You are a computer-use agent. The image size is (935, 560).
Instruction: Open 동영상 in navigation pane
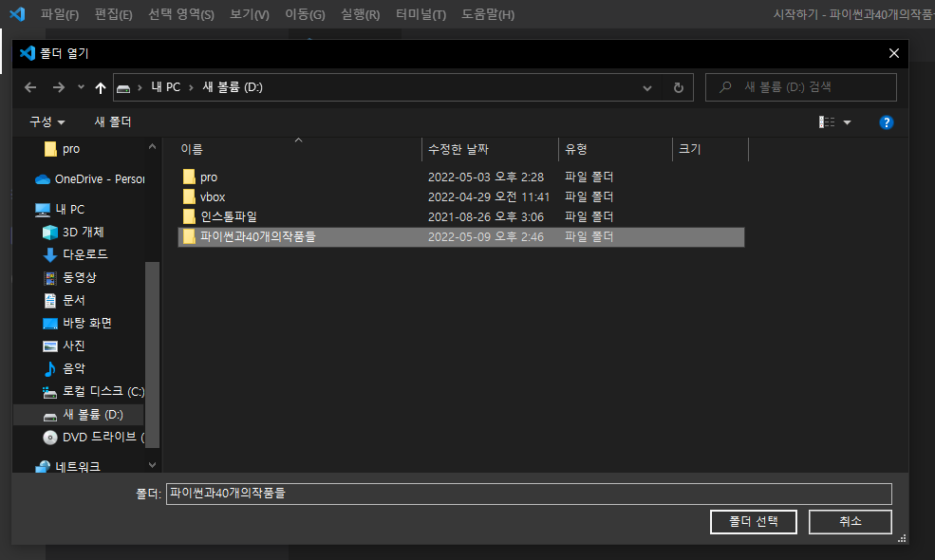pyautogui.click(x=80, y=277)
